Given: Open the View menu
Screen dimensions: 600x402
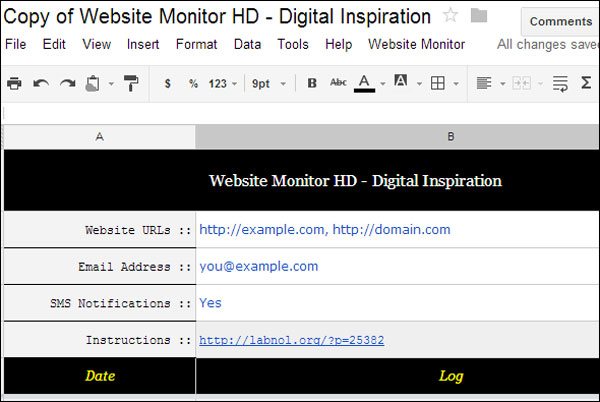Looking at the screenshot, I should (96, 44).
